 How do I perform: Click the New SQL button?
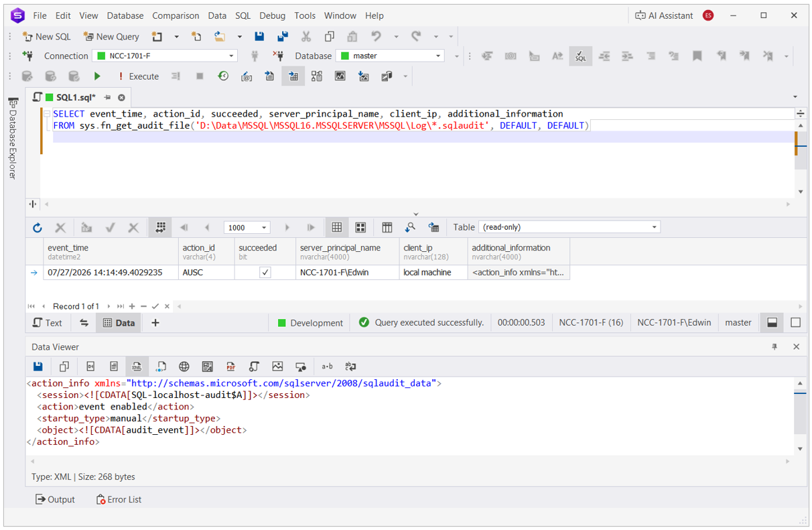coord(46,37)
